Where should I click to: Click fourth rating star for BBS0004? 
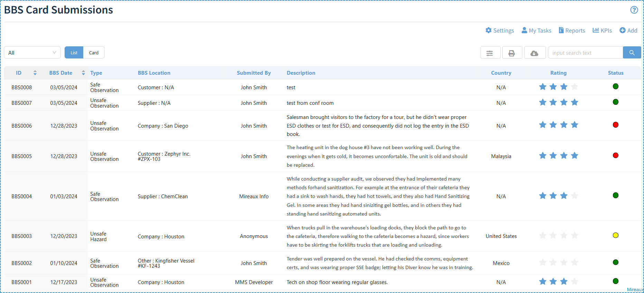tap(575, 195)
